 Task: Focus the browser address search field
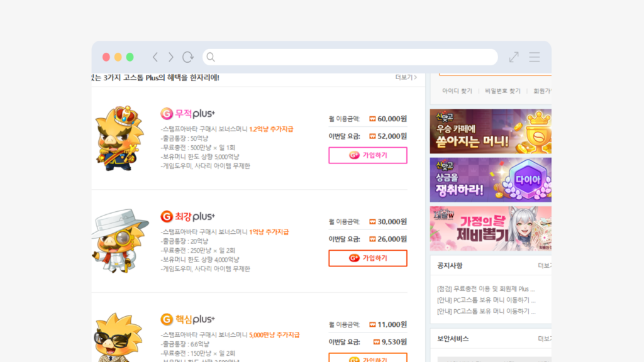click(x=350, y=57)
